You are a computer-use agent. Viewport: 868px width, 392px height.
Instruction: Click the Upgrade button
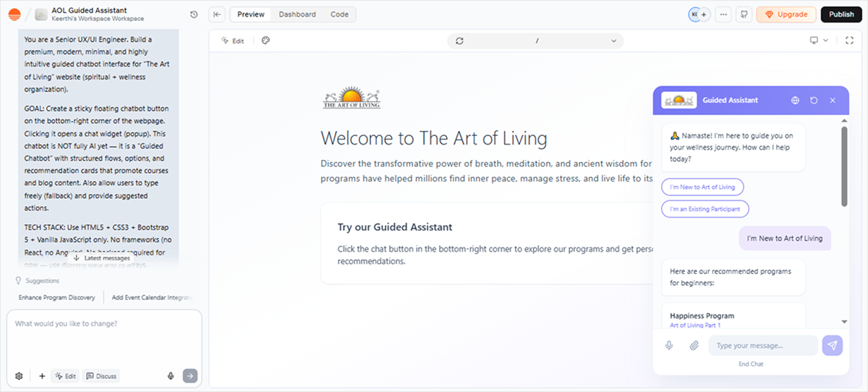(786, 14)
